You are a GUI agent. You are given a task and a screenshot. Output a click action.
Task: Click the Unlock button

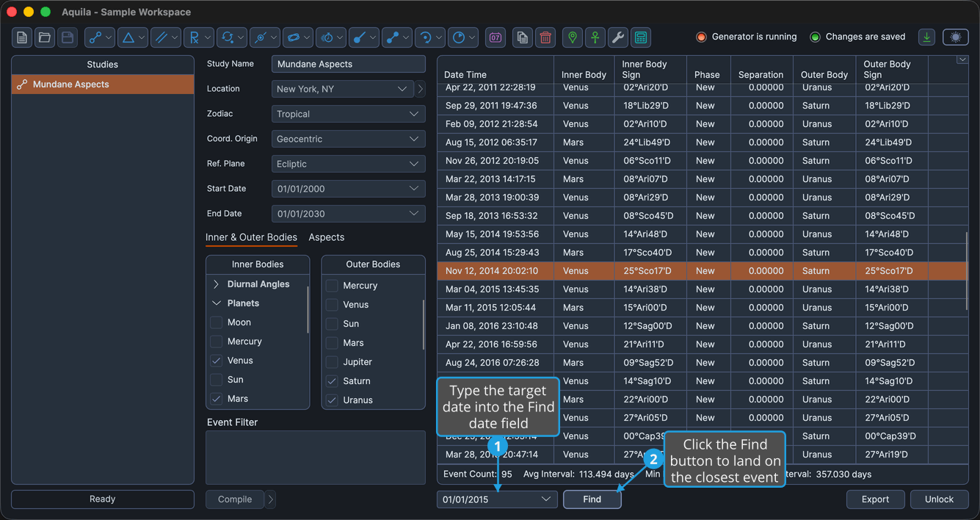[x=940, y=499]
